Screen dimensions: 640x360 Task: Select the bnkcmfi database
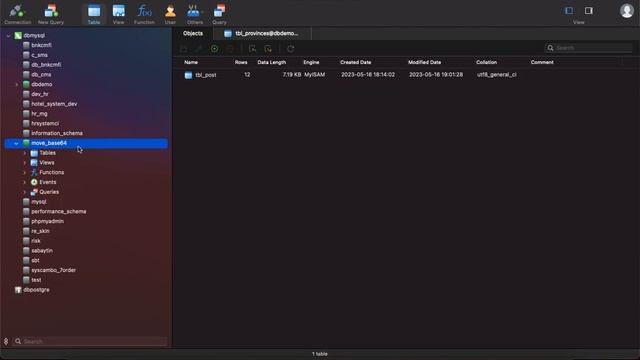coord(41,45)
